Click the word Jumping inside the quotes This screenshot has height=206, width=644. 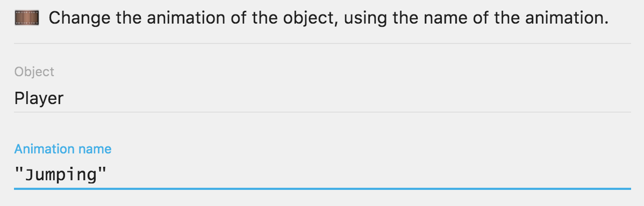point(61,176)
